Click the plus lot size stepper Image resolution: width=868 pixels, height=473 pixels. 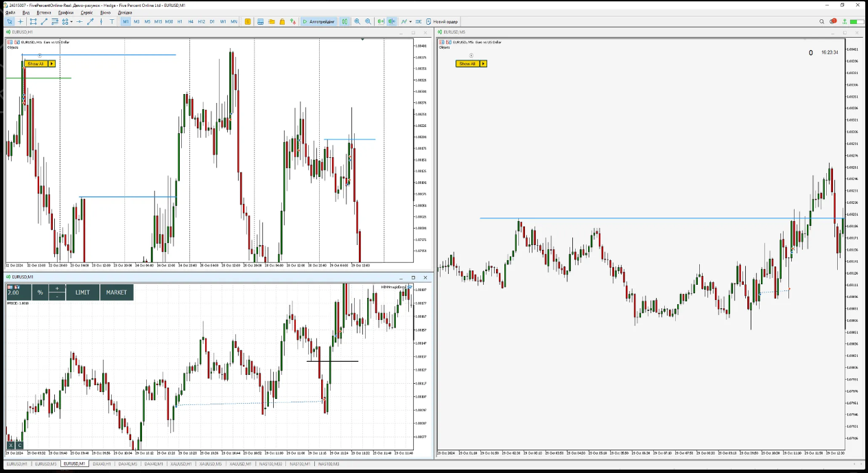tap(57, 288)
